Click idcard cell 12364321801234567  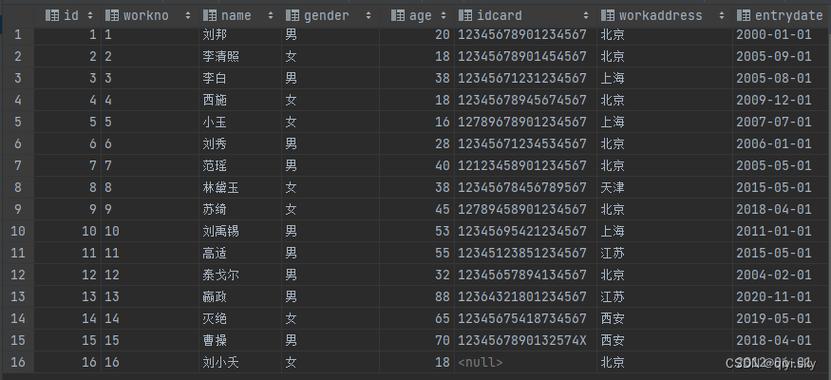tap(522, 297)
